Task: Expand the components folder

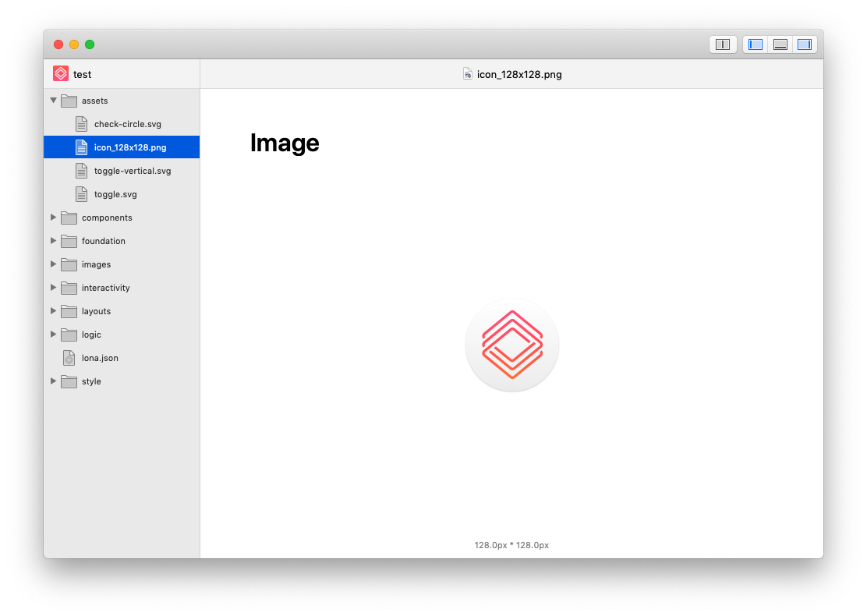Action: coord(54,218)
